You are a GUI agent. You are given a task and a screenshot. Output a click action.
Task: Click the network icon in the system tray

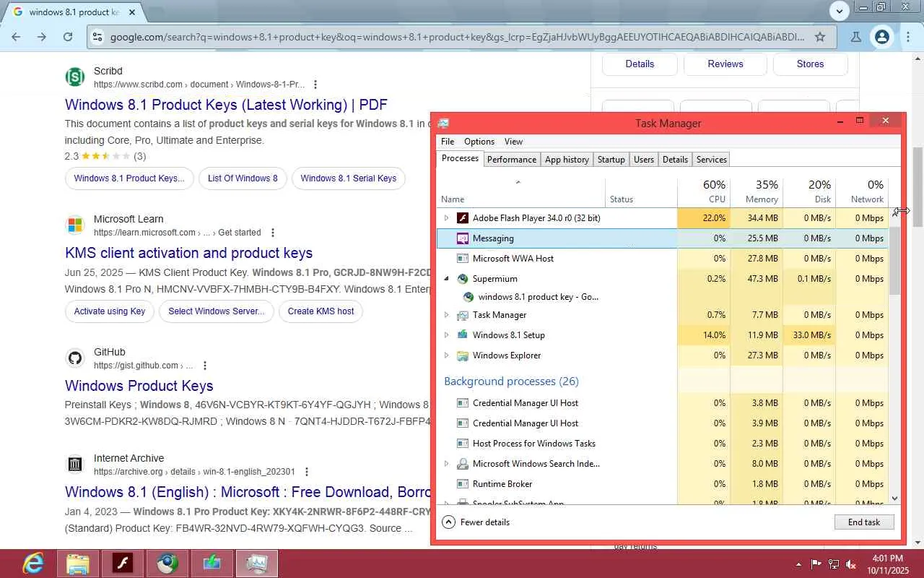pos(834,564)
